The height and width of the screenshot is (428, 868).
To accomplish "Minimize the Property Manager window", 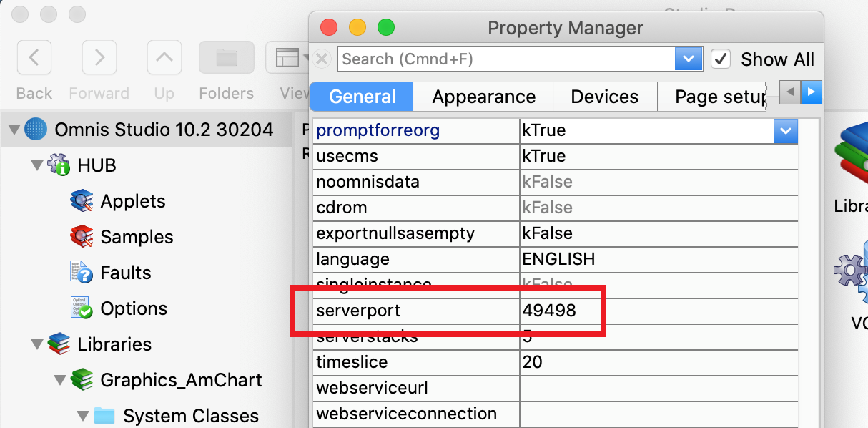I will click(357, 28).
